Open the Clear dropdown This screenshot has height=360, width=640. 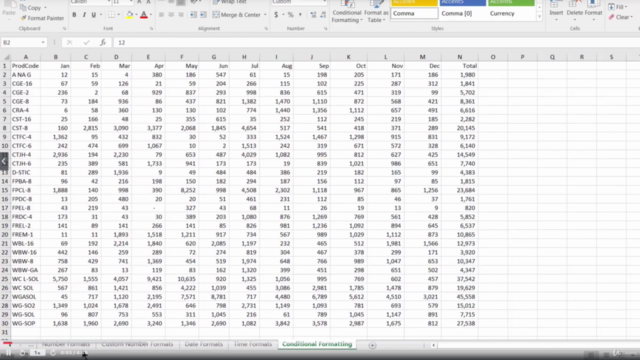[620, 17]
